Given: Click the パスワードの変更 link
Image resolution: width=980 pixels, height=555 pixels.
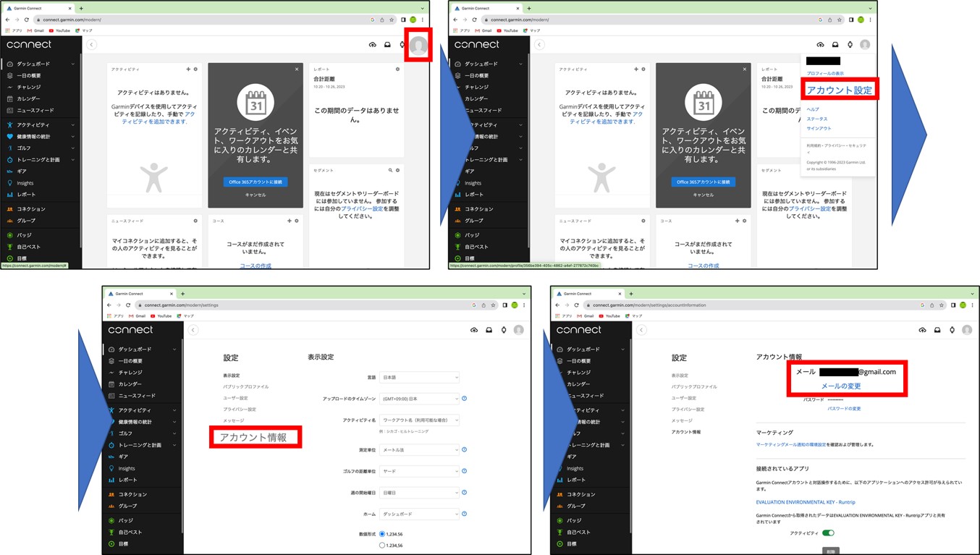Looking at the screenshot, I should pyautogui.click(x=844, y=409).
